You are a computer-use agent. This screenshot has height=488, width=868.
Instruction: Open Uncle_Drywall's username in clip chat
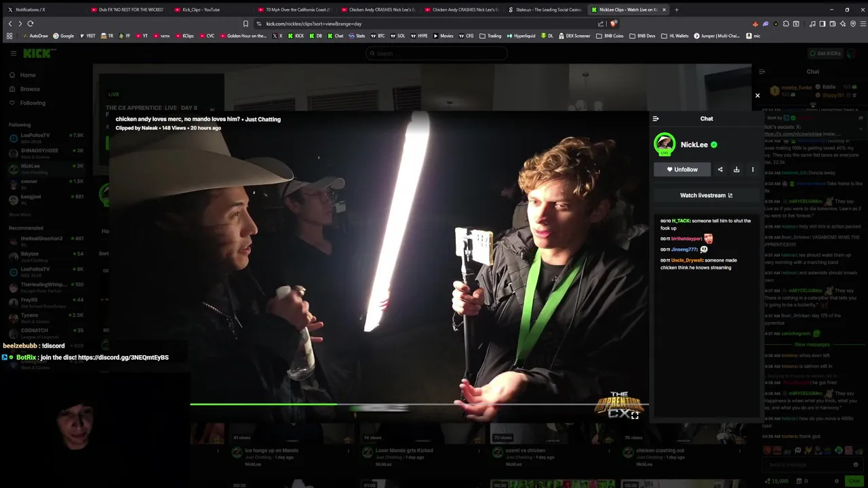click(687, 260)
